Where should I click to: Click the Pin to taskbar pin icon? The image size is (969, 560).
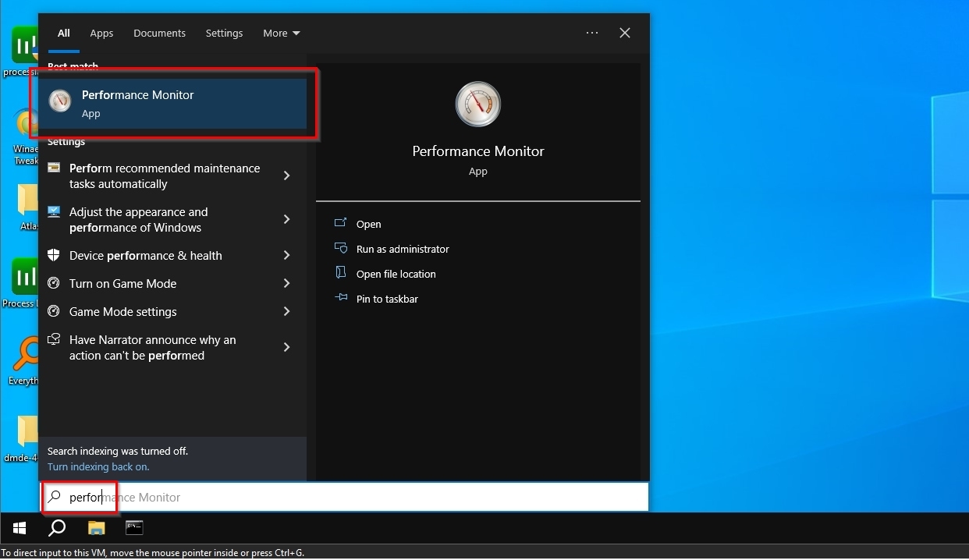(x=341, y=298)
